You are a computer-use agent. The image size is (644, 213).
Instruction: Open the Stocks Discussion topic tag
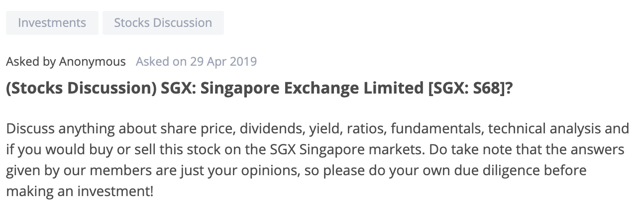(163, 23)
